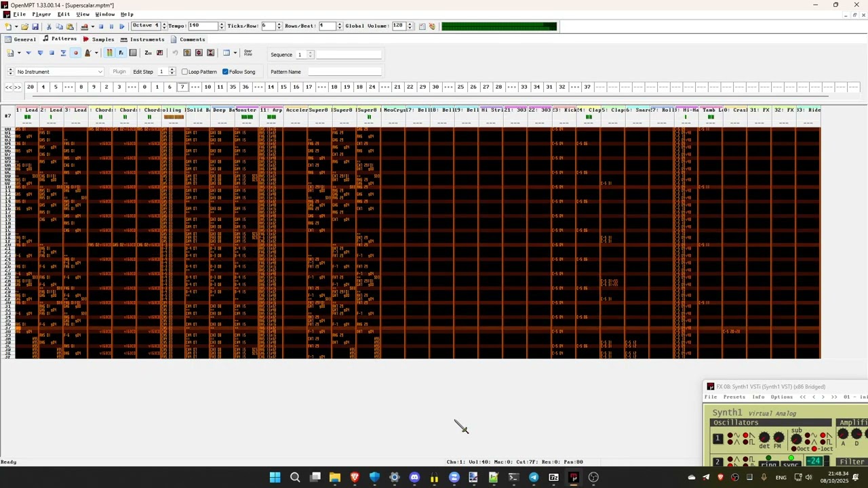Cut the selection with scissors icon
This screenshot has width=868, height=488.
(x=49, y=26)
